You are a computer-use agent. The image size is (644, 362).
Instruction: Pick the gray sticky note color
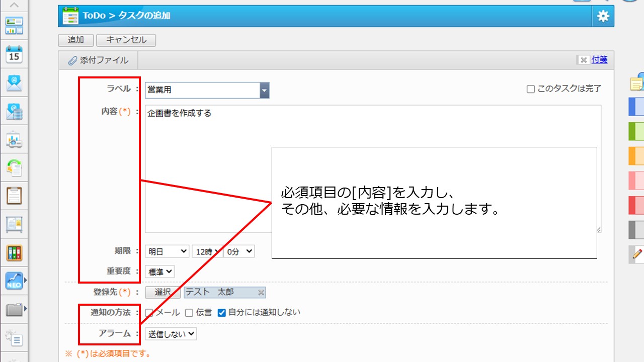point(637,230)
